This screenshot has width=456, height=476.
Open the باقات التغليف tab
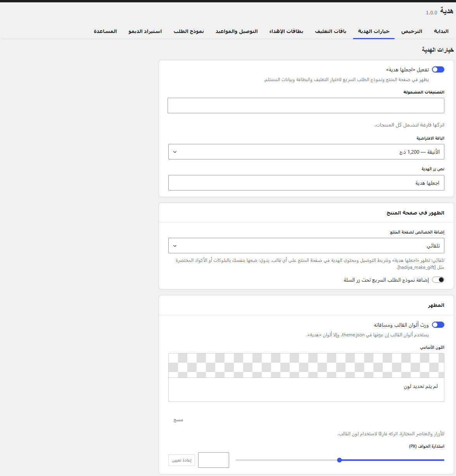(330, 31)
